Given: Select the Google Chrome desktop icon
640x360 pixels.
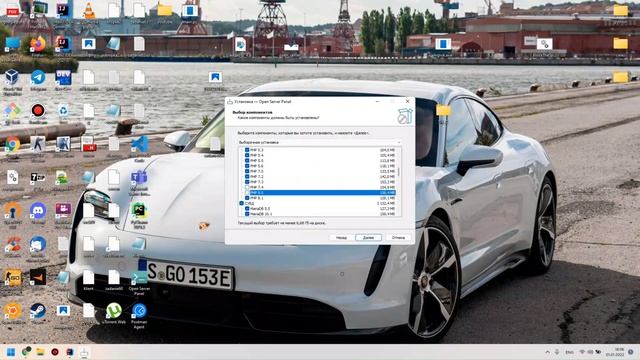Looking at the screenshot, I should [x=13, y=144].
